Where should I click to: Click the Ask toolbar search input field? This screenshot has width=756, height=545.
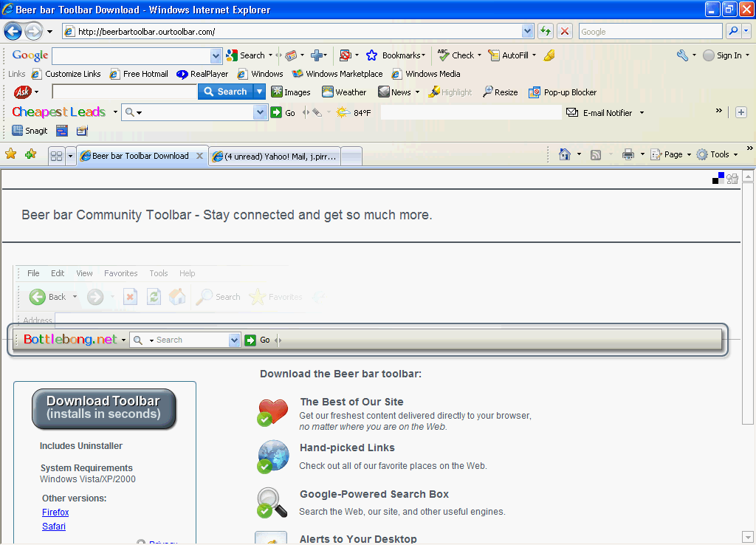pos(124,92)
